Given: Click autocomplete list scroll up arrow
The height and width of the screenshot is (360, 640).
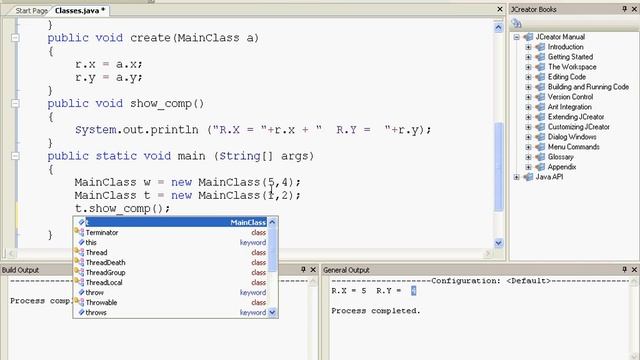Looking at the screenshot, I should click(272, 222).
